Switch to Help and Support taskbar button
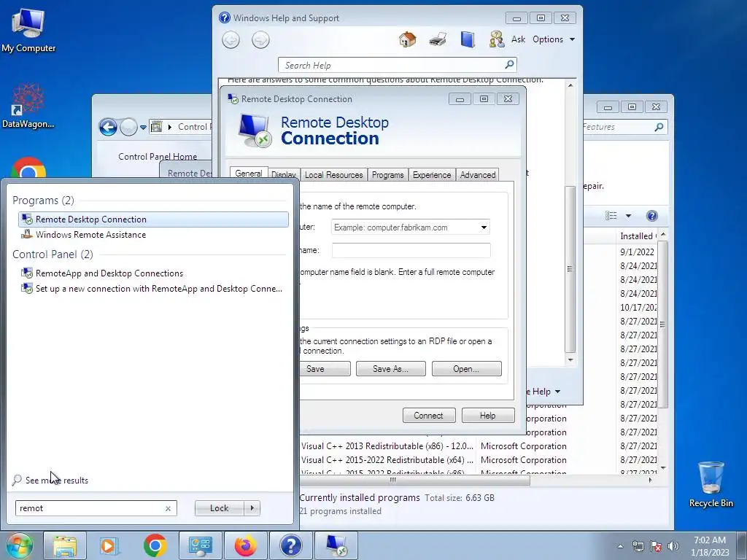Image resolution: width=747 pixels, height=560 pixels. pyautogui.click(x=290, y=545)
